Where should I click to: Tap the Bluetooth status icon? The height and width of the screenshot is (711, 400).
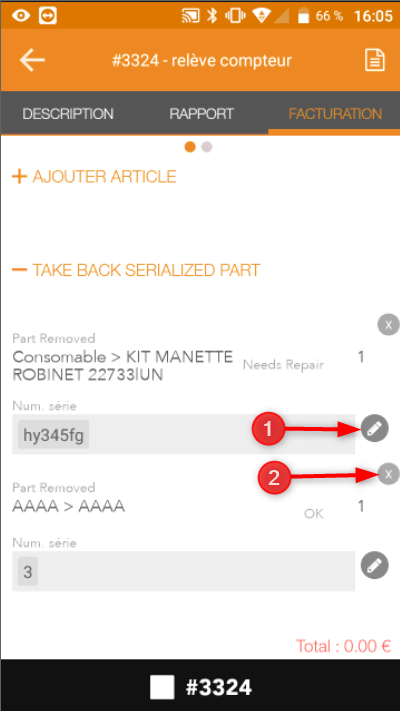[212, 16]
